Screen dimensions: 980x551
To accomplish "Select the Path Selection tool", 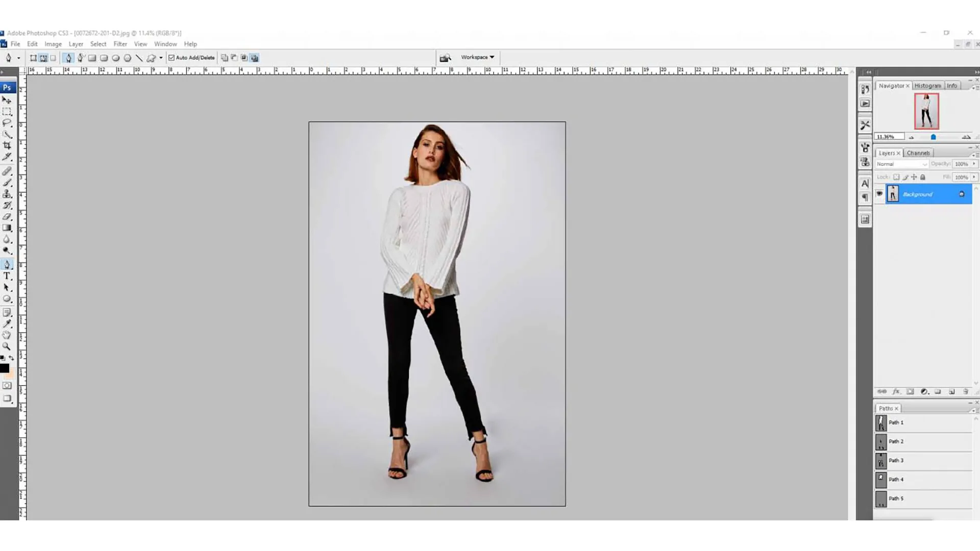I will pos(7,287).
